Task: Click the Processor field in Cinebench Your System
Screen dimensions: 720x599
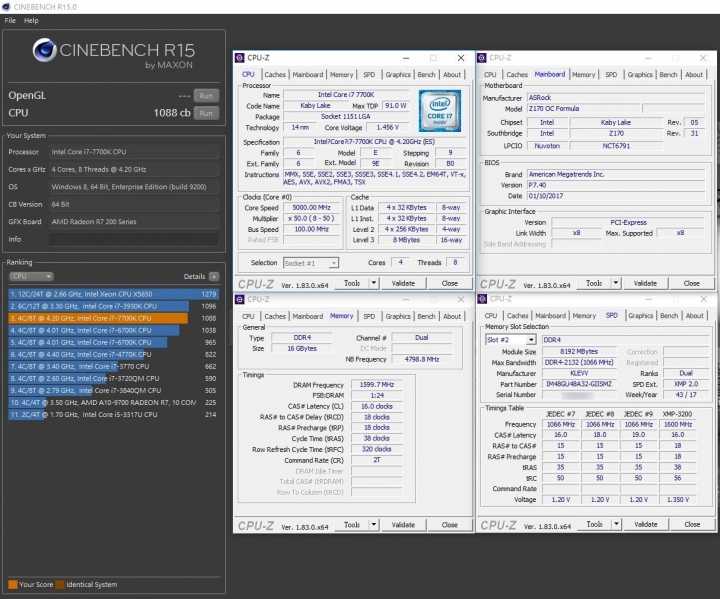Action: click(134, 152)
